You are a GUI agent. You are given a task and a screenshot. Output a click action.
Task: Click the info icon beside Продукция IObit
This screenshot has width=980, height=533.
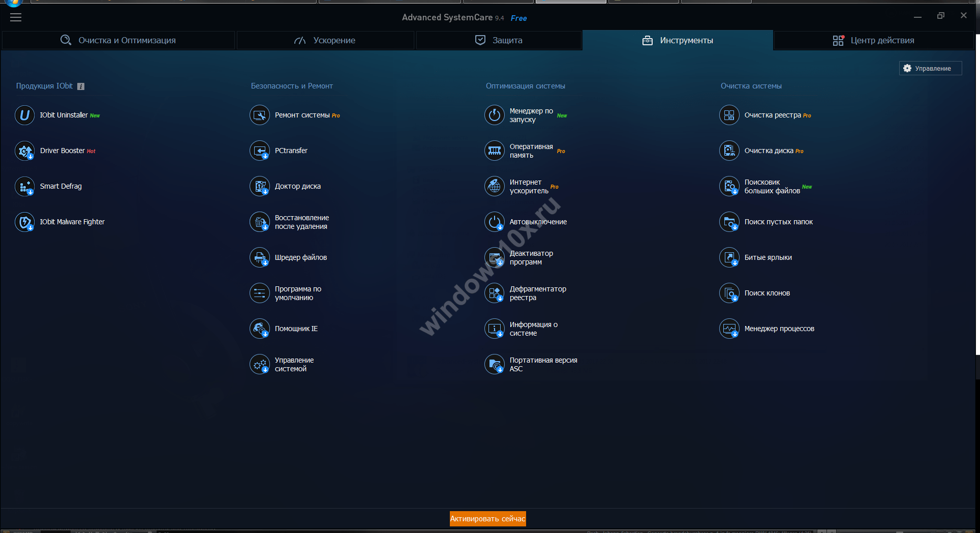[81, 86]
